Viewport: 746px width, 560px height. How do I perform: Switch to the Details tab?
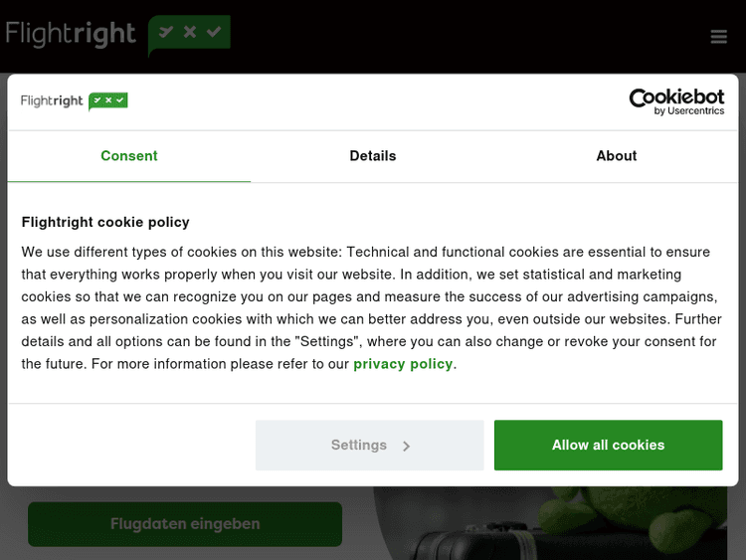(x=373, y=156)
